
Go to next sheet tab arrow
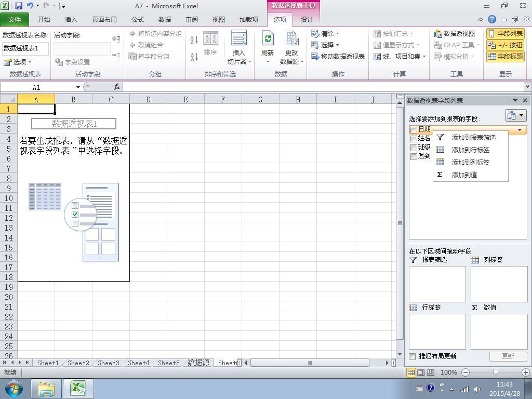coord(20,363)
